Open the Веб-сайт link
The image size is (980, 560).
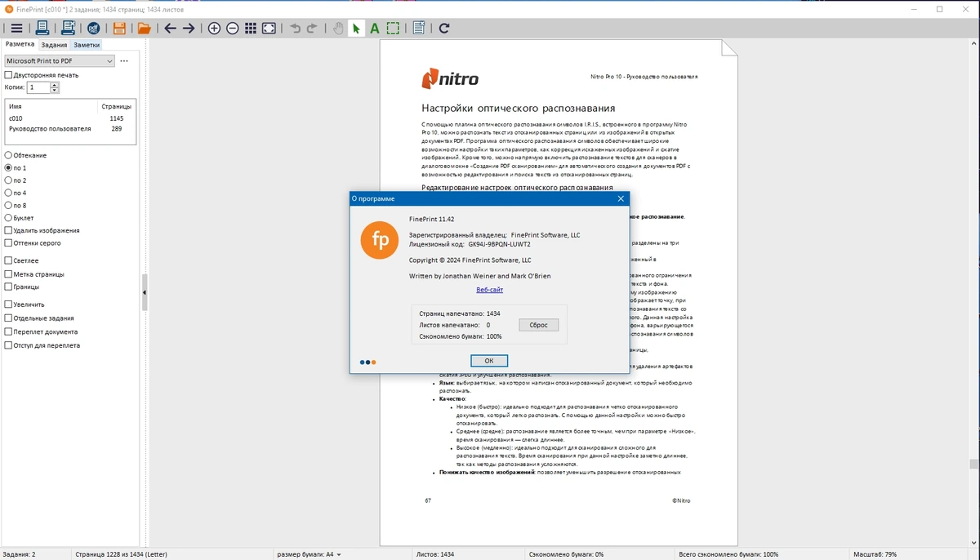click(489, 290)
